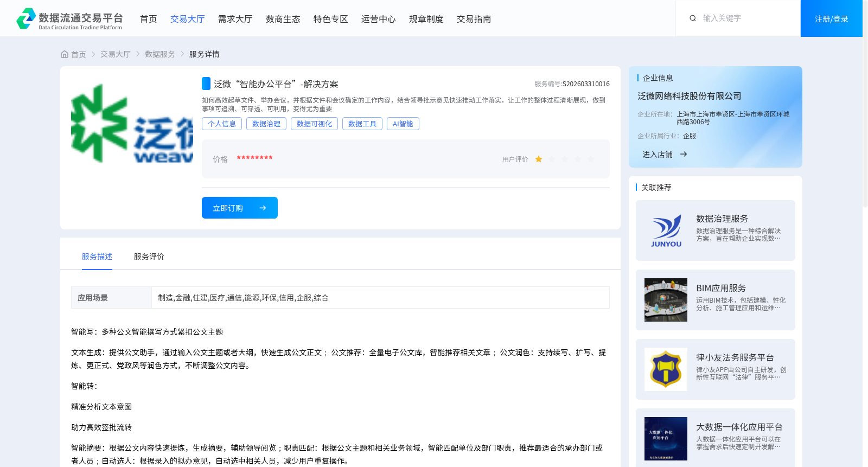Switch to the 服务描述 tab

[x=97, y=257]
